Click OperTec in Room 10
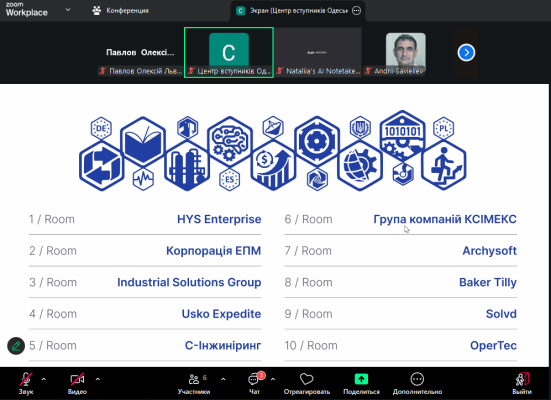 click(x=493, y=346)
